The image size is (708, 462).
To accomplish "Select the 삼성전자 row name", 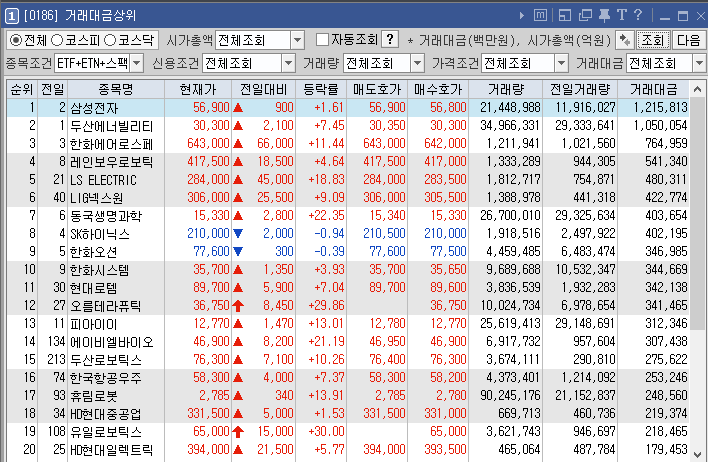I will pos(94,108).
